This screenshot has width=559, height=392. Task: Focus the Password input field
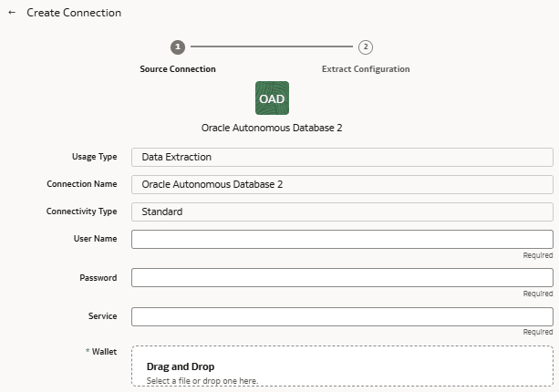tap(342, 278)
